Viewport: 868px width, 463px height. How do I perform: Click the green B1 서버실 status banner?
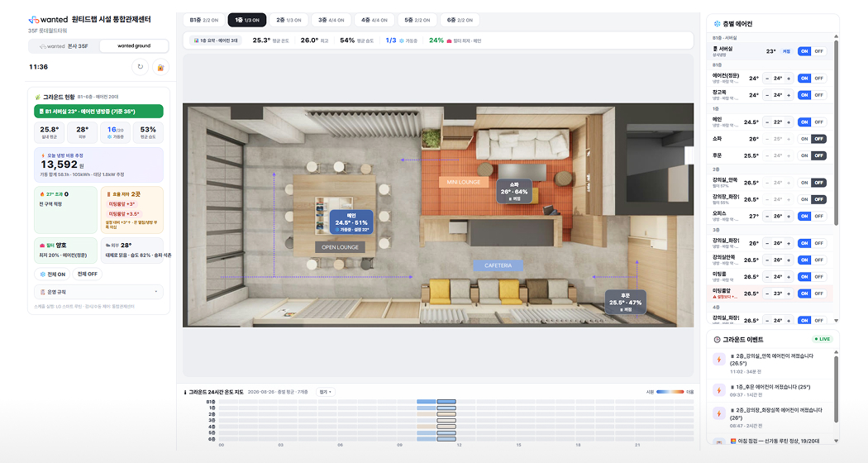click(98, 112)
